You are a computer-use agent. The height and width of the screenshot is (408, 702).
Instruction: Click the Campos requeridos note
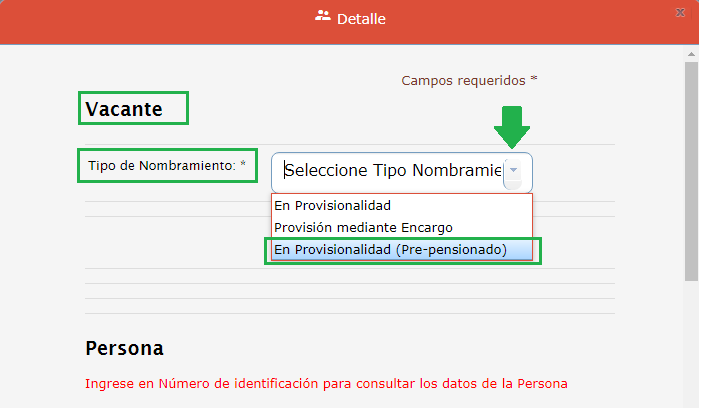(x=464, y=80)
